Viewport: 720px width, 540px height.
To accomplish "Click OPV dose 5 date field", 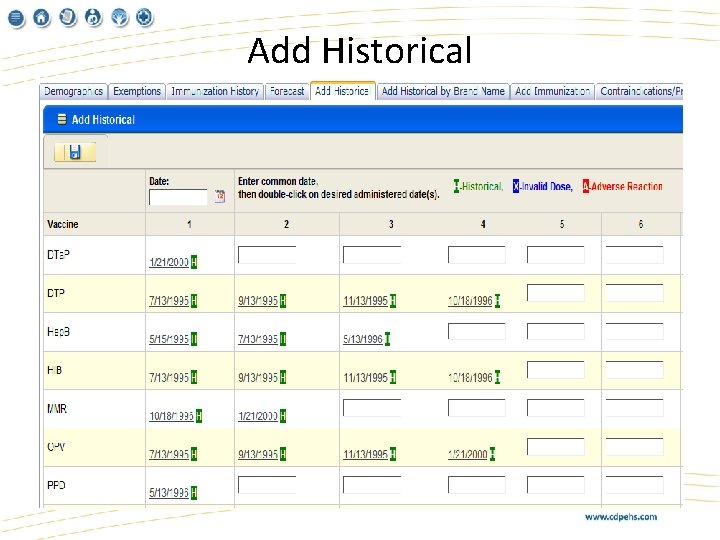I will [556, 446].
